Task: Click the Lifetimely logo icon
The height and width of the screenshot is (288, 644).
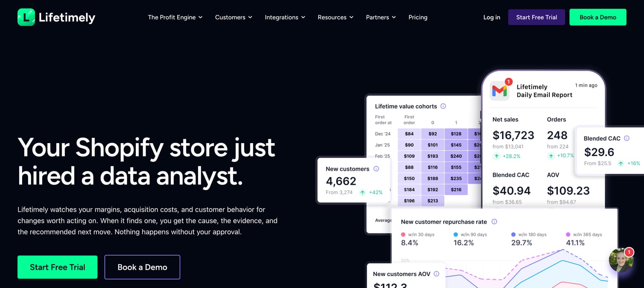Action: click(x=26, y=17)
